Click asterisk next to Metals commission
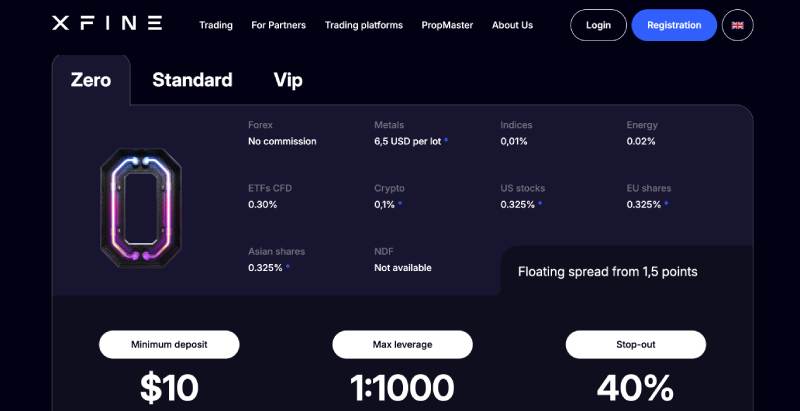Screen dimensions: 800x411 (446, 142)
